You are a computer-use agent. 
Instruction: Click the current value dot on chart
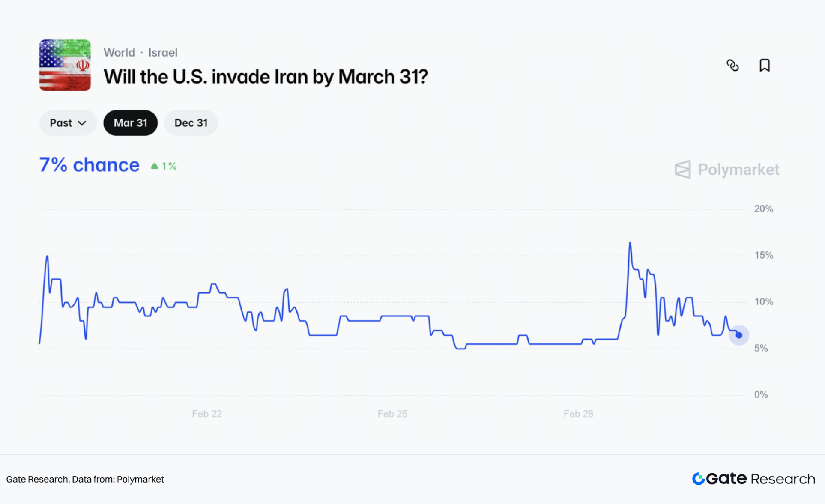(x=739, y=335)
